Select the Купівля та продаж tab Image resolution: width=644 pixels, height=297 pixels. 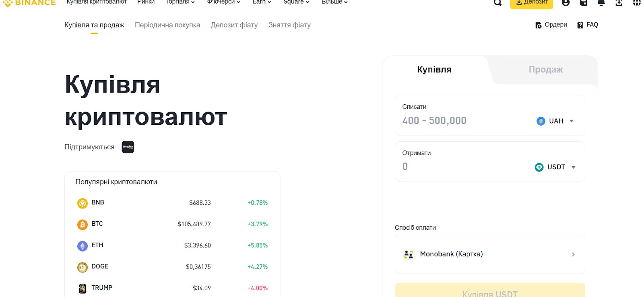pos(94,25)
